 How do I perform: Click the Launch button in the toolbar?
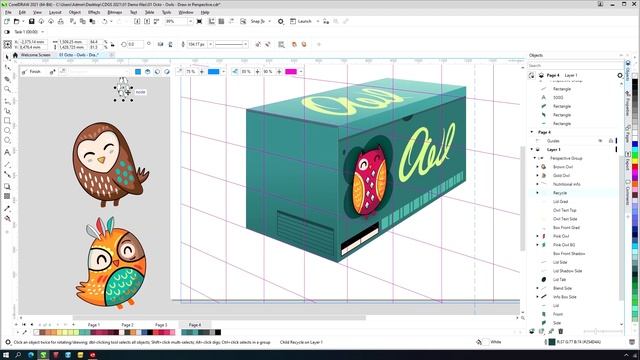click(301, 21)
